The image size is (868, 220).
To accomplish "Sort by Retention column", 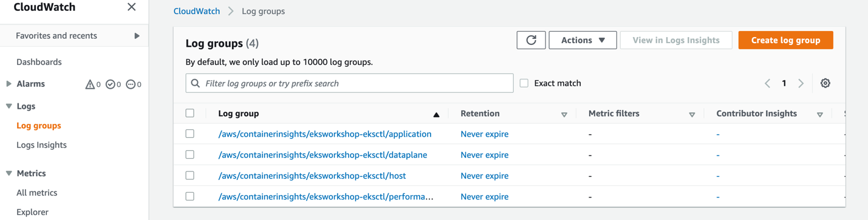I will click(x=564, y=114).
